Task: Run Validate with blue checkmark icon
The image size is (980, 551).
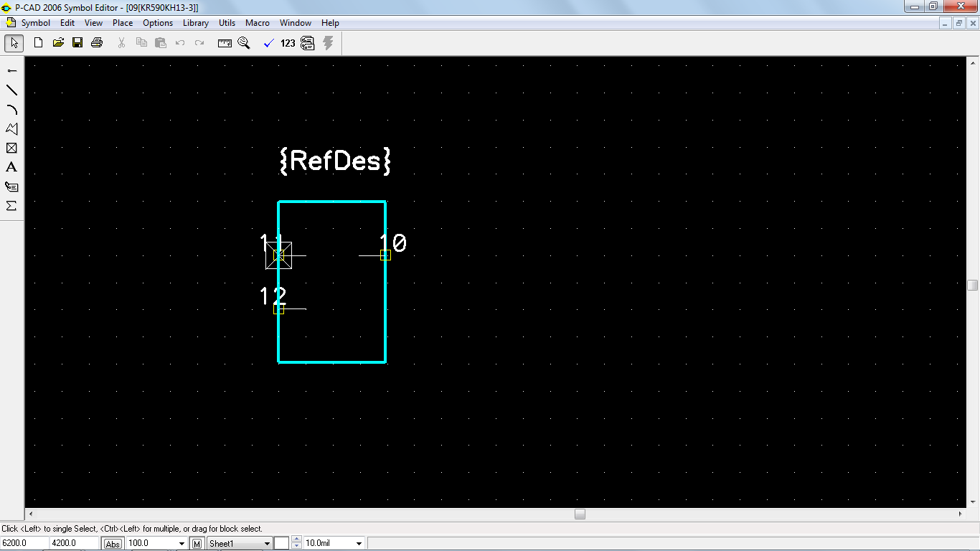Action: click(269, 43)
